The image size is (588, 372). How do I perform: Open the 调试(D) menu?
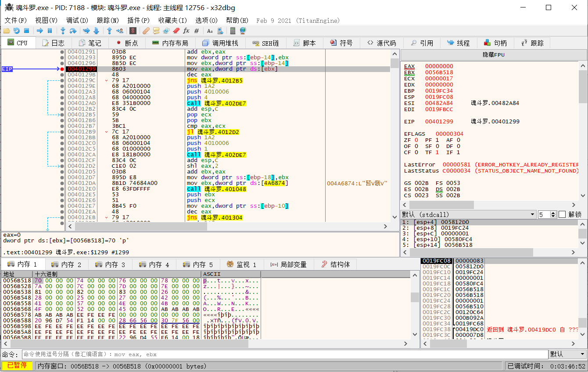coord(77,20)
